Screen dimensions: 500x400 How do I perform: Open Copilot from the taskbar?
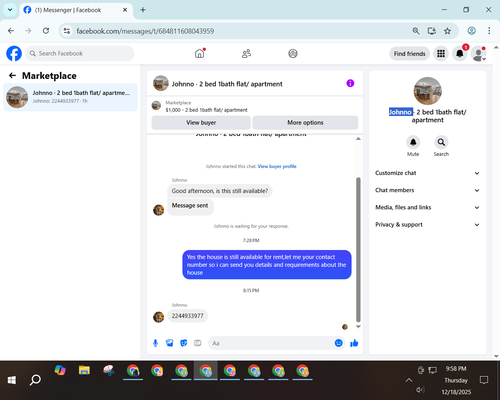(x=60, y=370)
